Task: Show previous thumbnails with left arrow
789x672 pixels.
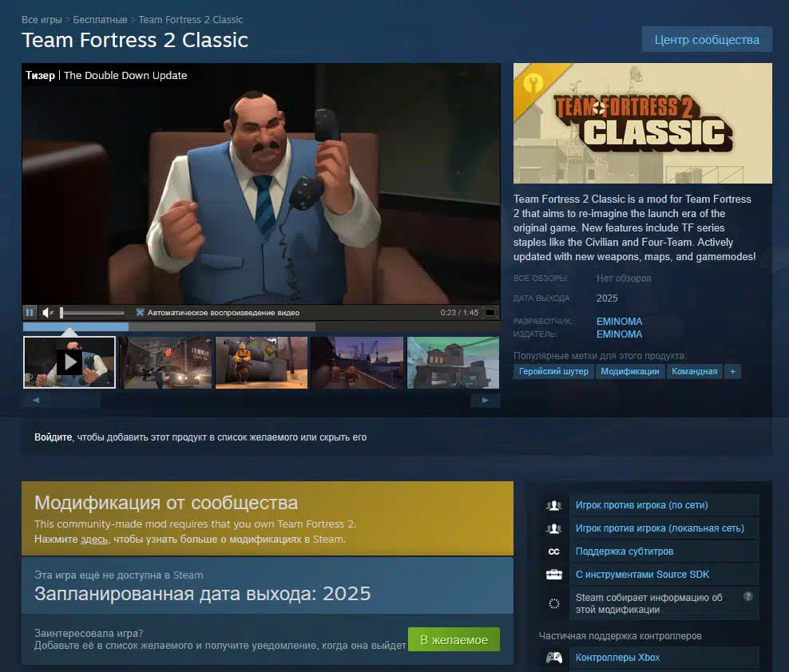Action: (36, 401)
